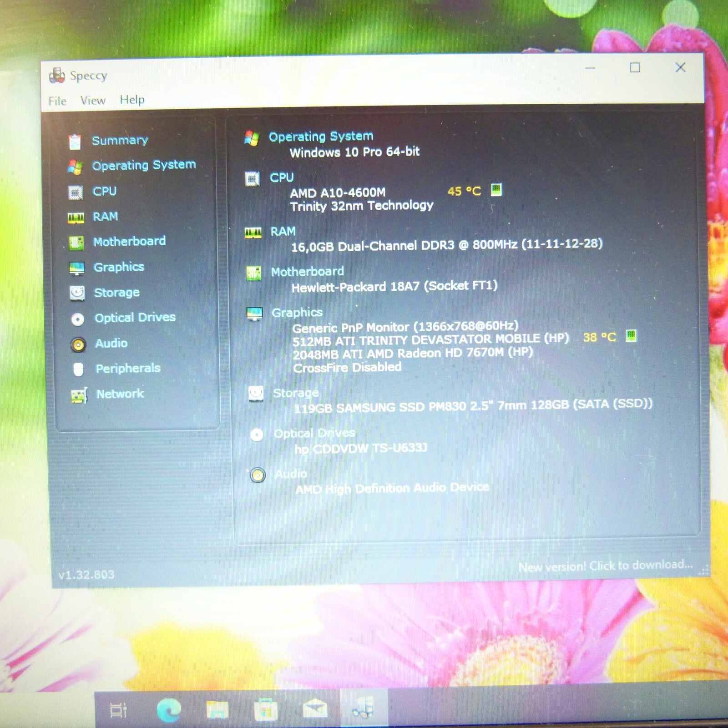The height and width of the screenshot is (728, 728).
Task: Open Task View from the taskbar
Action: tap(118, 710)
